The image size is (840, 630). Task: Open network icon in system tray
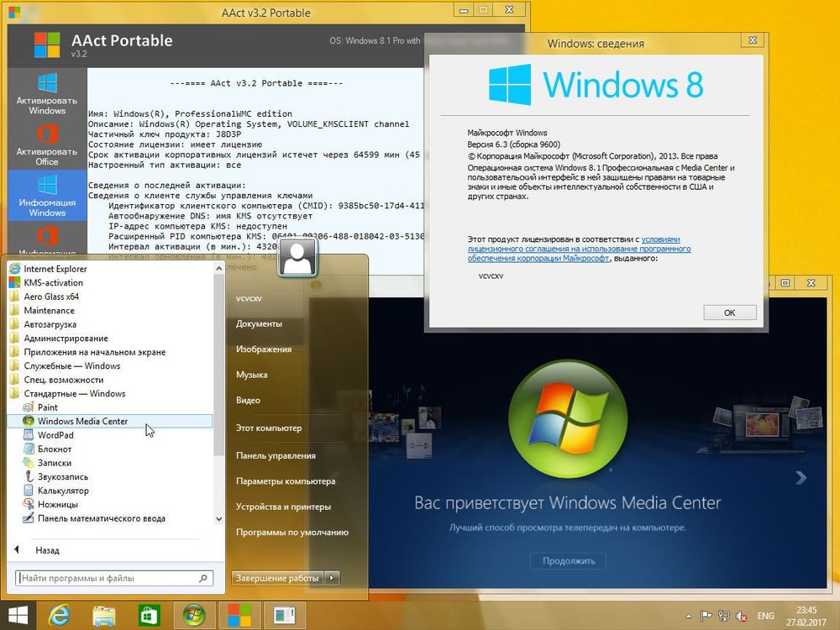coord(724,616)
